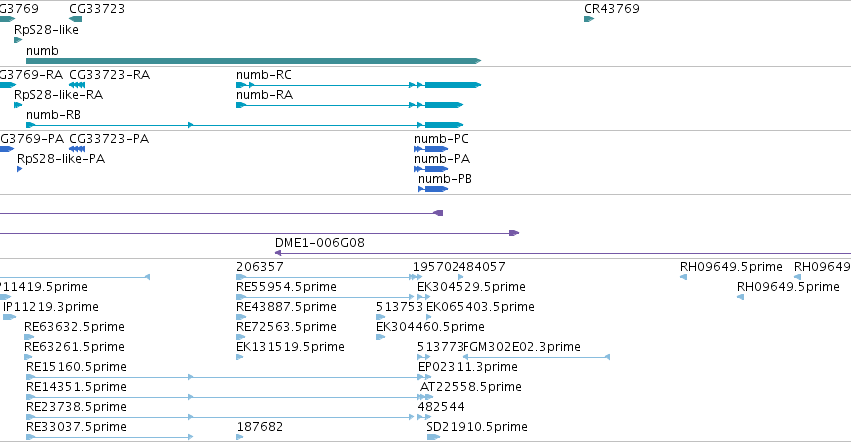Select the numb-PB protein glyph
This screenshot has width=851, height=442.
pyautogui.click(x=433, y=189)
